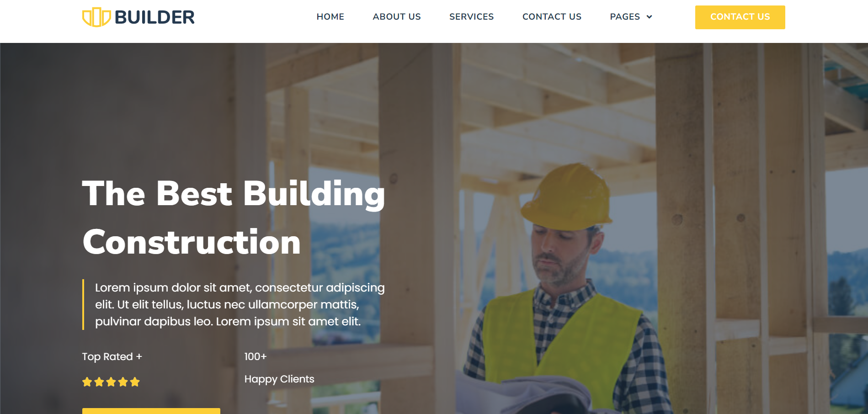Click the hero heading The Best Building Construction
868x414 pixels.
[234, 218]
